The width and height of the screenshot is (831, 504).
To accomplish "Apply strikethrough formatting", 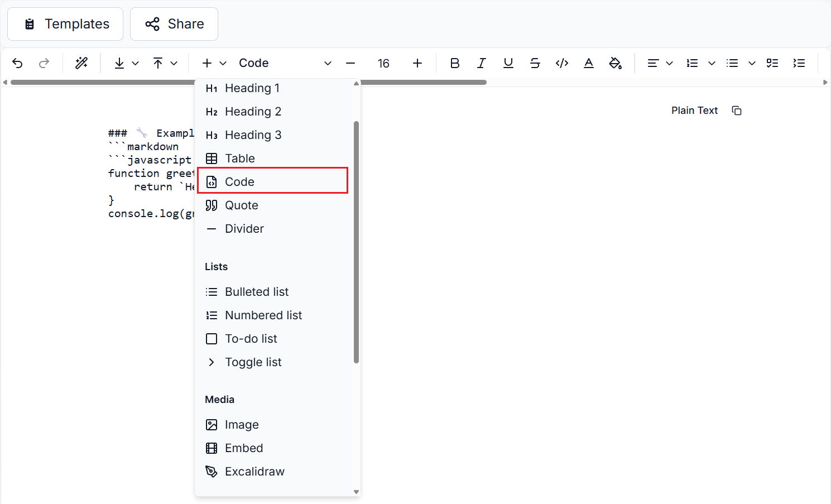I will [535, 63].
